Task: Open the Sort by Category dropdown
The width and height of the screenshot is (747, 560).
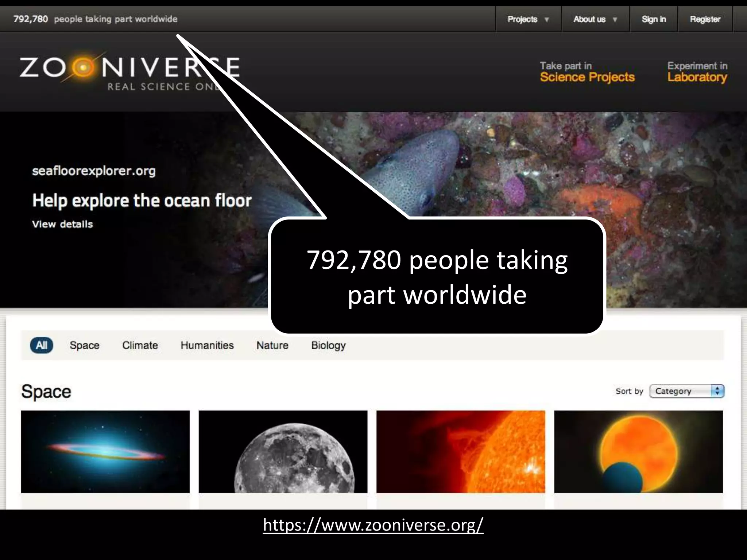Action: pos(686,391)
